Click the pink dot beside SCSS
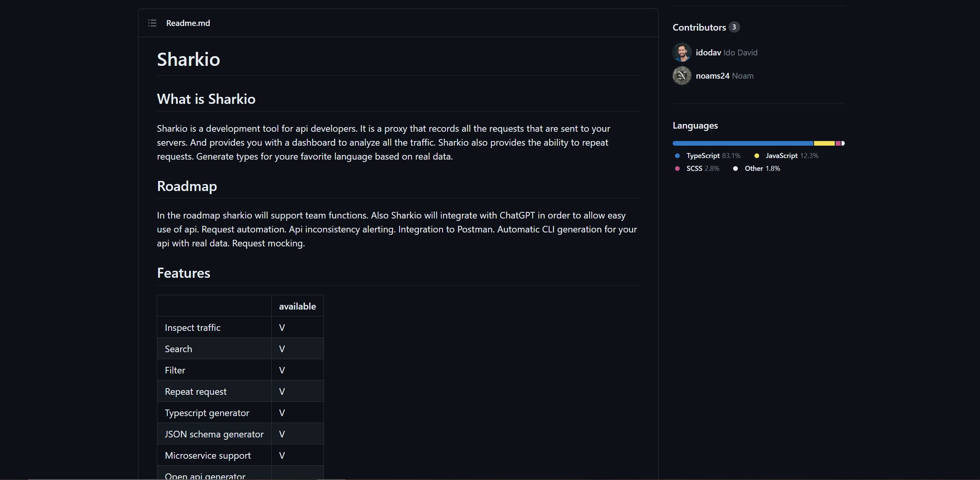This screenshot has width=980, height=480. pos(677,169)
